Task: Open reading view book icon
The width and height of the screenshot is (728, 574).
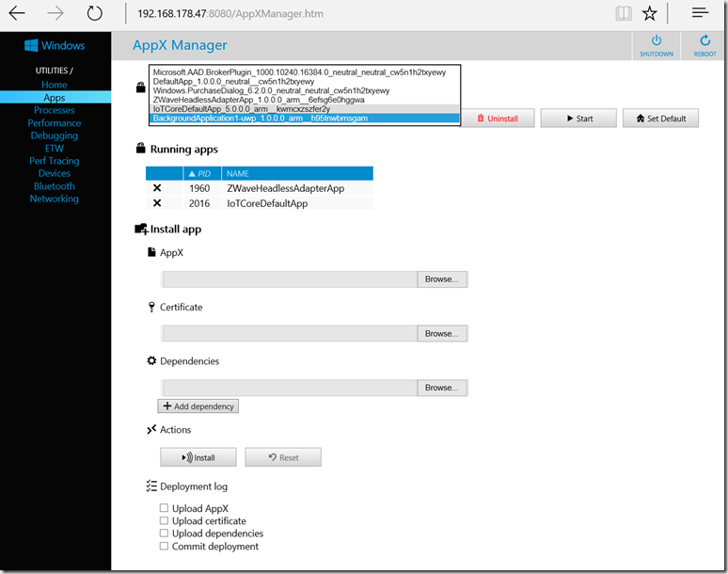Action: [624, 13]
